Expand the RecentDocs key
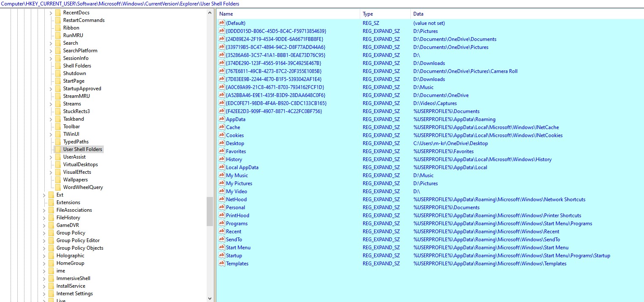Viewport: 644px width, 302px height. coord(51,13)
